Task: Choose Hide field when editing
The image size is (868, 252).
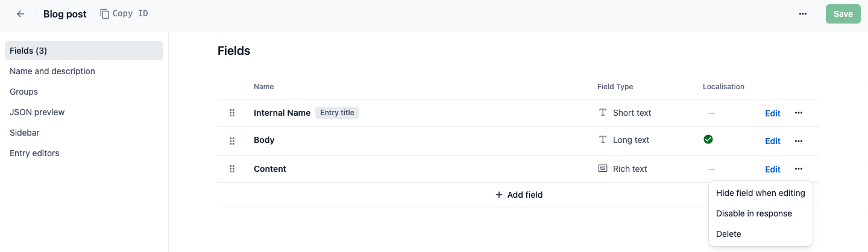Action: coord(760,193)
